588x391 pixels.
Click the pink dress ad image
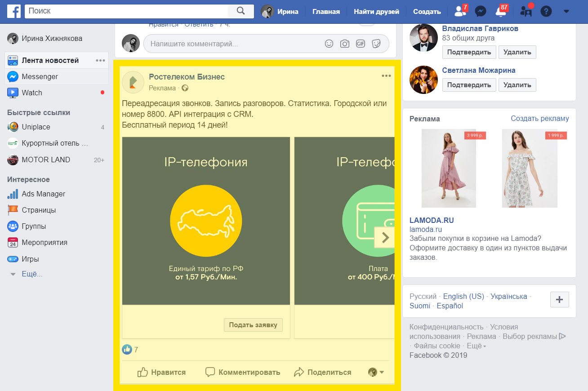click(x=449, y=169)
